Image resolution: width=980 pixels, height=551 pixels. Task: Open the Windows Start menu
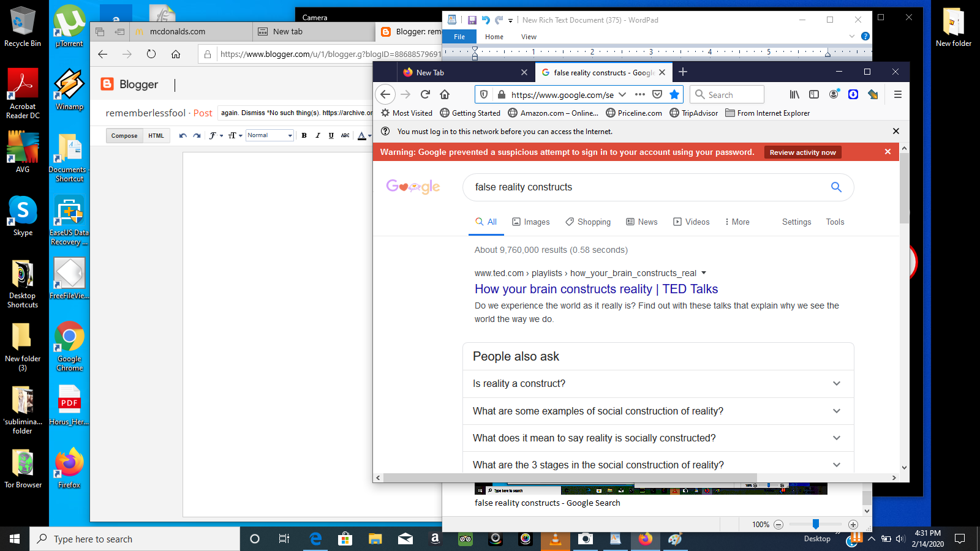[x=15, y=539]
